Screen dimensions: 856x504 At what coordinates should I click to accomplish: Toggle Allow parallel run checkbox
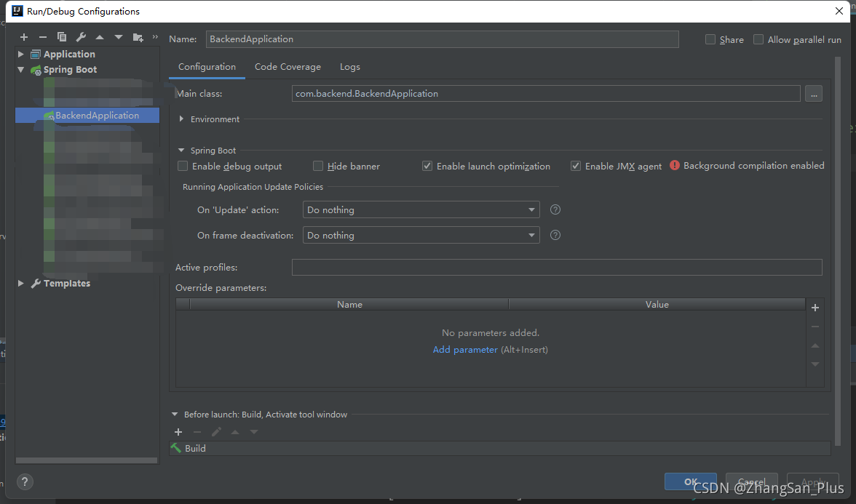[x=758, y=39]
